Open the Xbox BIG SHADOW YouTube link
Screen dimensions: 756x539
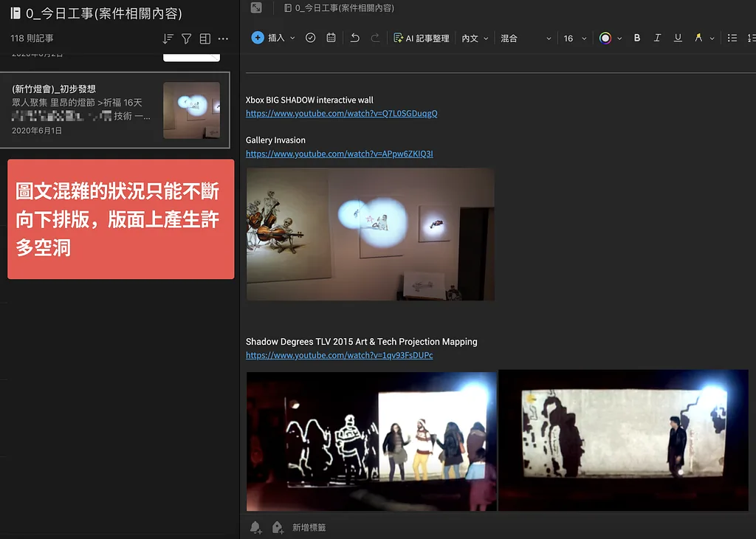(x=341, y=113)
